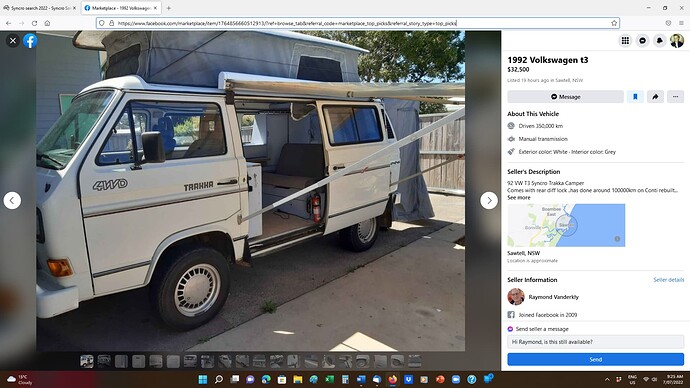Switch to the Syncro search 2022 tab
Image resolution: width=690 pixels, height=388 pixels.
coord(39,8)
